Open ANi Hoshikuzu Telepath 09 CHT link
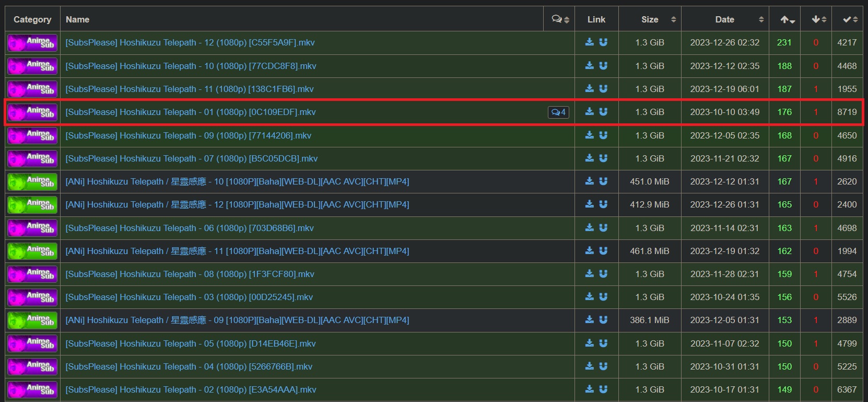 pyautogui.click(x=237, y=320)
